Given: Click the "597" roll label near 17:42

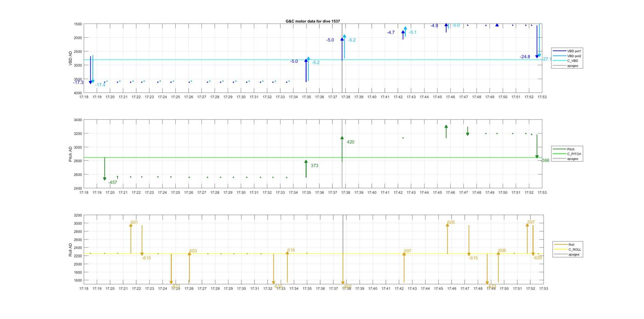Looking at the screenshot, I should click(x=408, y=251).
